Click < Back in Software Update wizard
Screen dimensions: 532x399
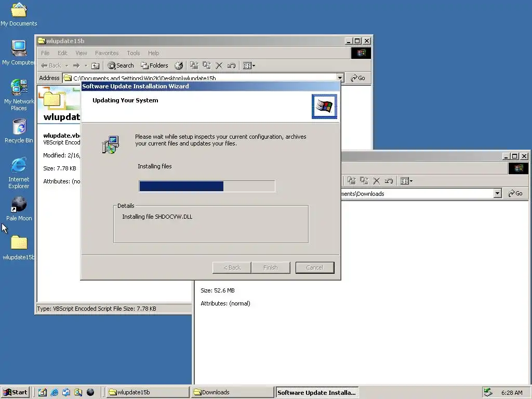pos(232,268)
